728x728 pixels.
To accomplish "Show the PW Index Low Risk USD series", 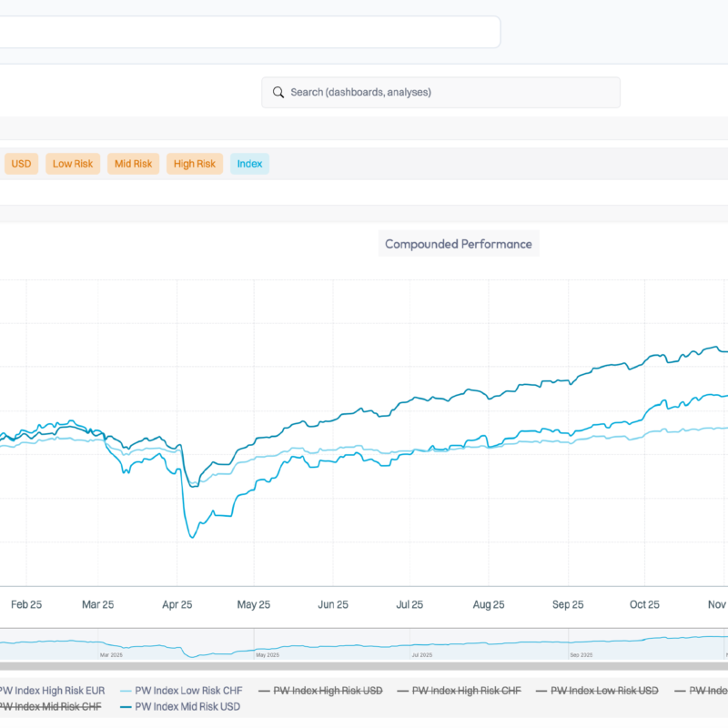I will coord(604,691).
